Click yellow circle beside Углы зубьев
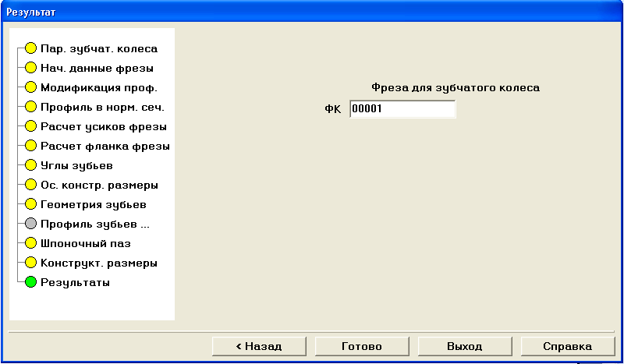This screenshot has width=624, height=364. pyautogui.click(x=30, y=165)
